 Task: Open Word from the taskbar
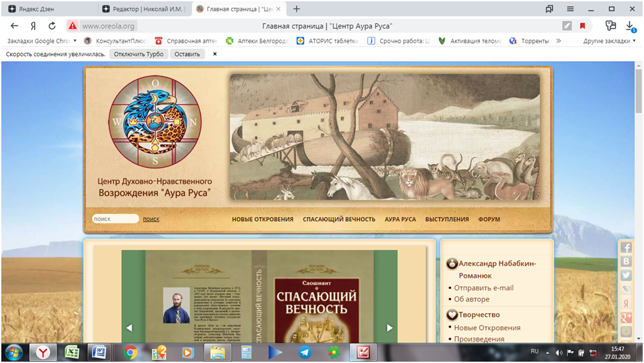click(99, 352)
